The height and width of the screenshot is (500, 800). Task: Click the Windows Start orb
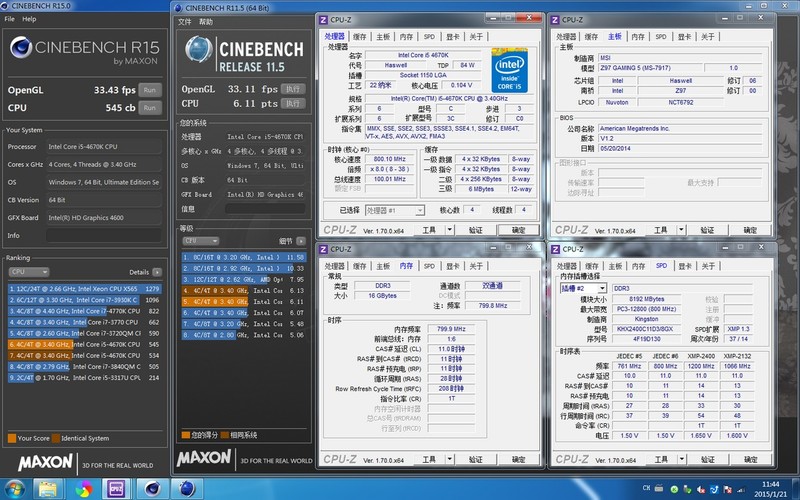(14, 488)
